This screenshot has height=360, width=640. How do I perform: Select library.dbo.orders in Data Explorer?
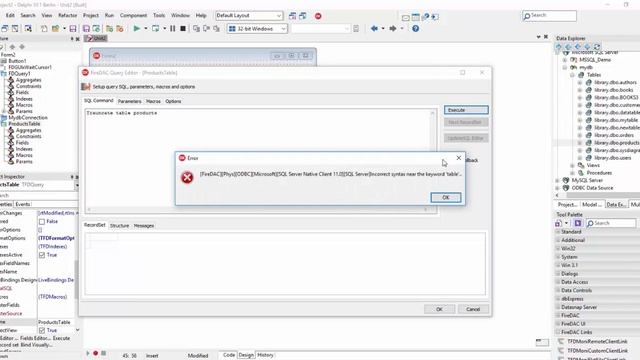pyautogui.click(x=614, y=136)
